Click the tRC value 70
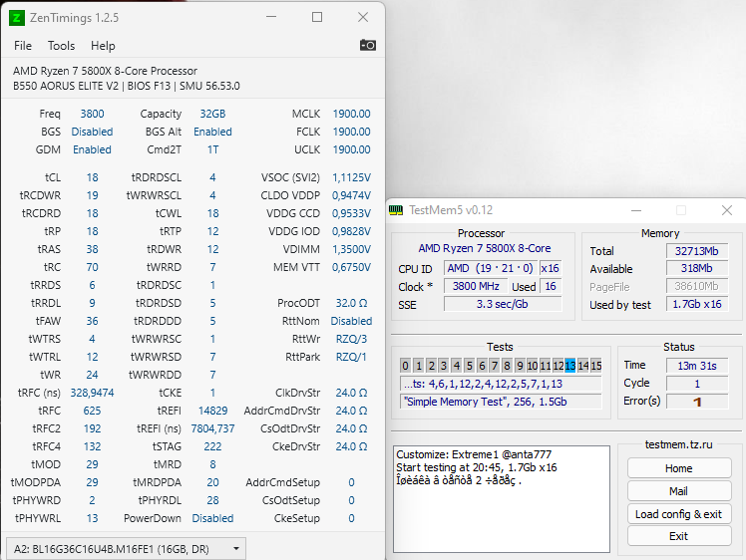Viewport: 746px width, 560px height. [x=93, y=267]
